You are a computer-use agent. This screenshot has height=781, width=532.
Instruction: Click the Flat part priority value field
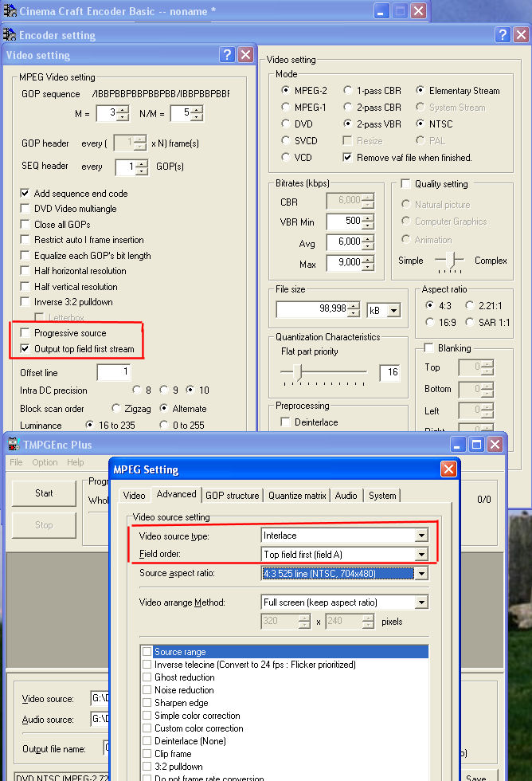pos(389,372)
